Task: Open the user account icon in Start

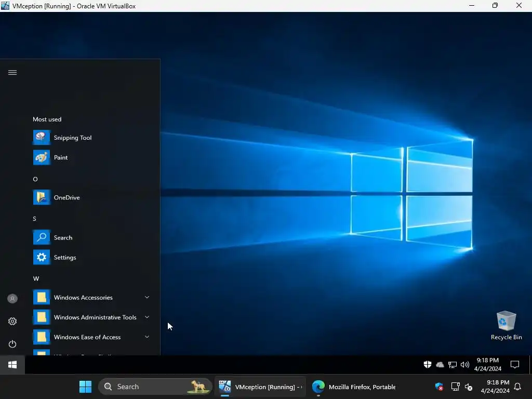Action: point(12,299)
